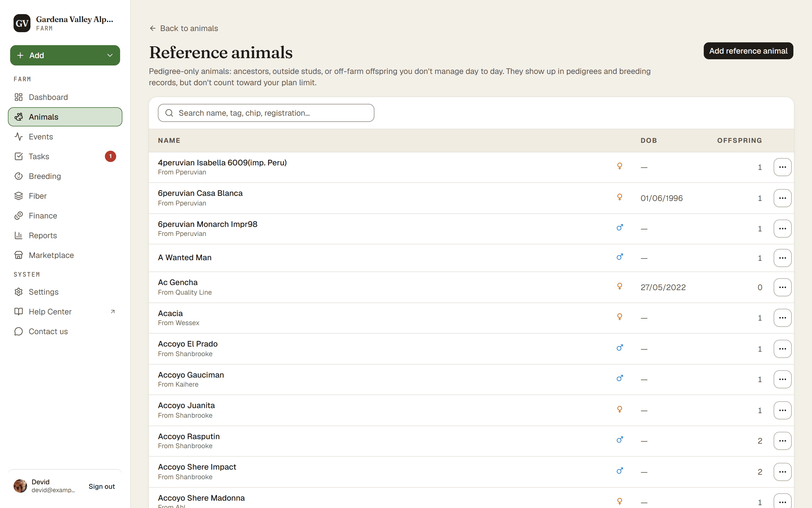Go to Animals in the sidebar
Screen dimensions: 812x508
pyautogui.click(x=65, y=117)
